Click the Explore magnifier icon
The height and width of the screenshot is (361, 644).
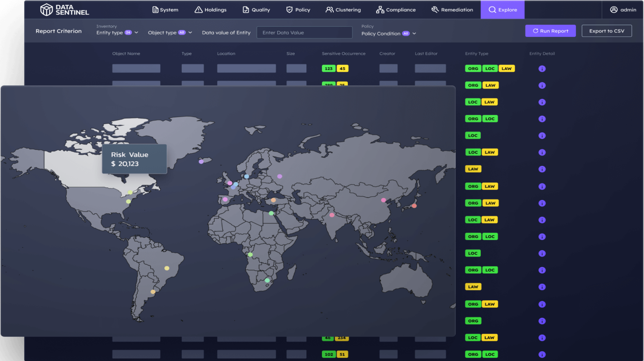[492, 10]
